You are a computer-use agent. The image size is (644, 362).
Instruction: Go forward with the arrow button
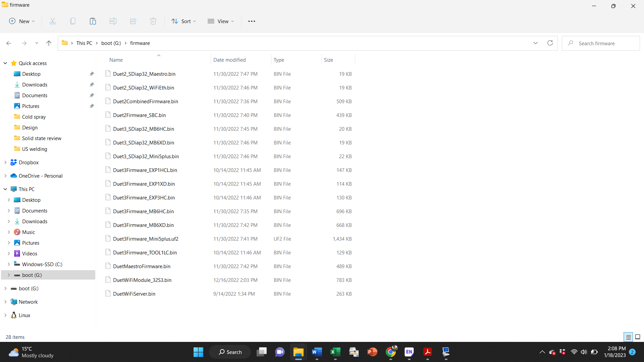point(24,43)
